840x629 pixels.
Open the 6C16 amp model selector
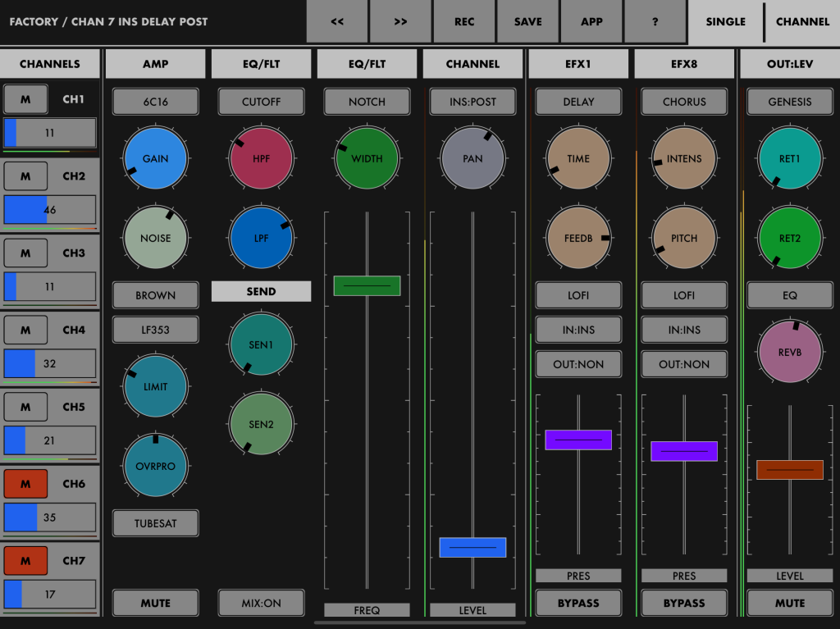coord(155,102)
